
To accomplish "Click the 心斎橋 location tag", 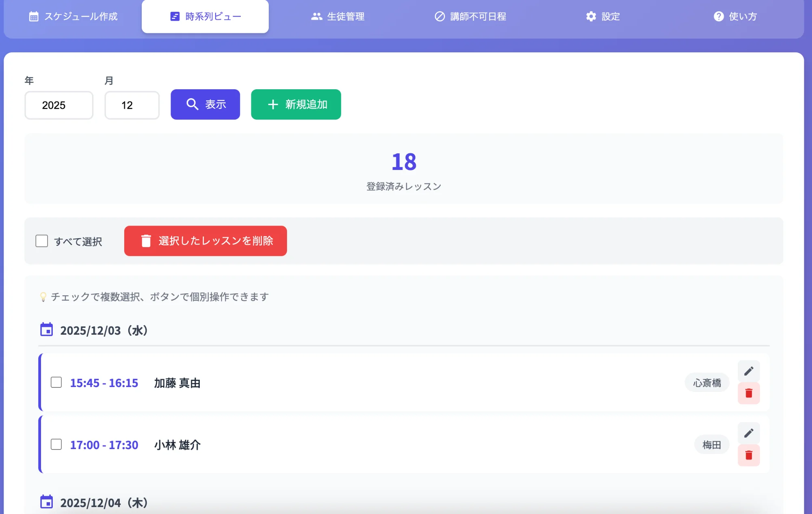I will point(706,382).
